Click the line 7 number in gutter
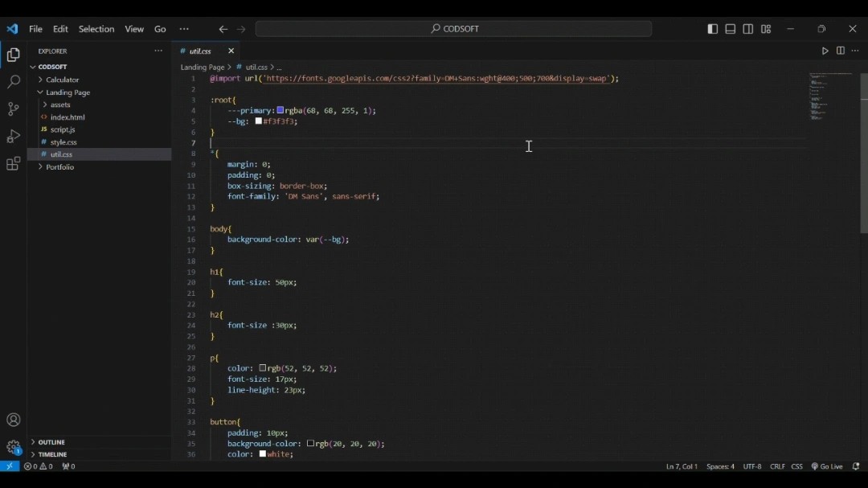This screenshot has width=868, height=488. point(193,143)
